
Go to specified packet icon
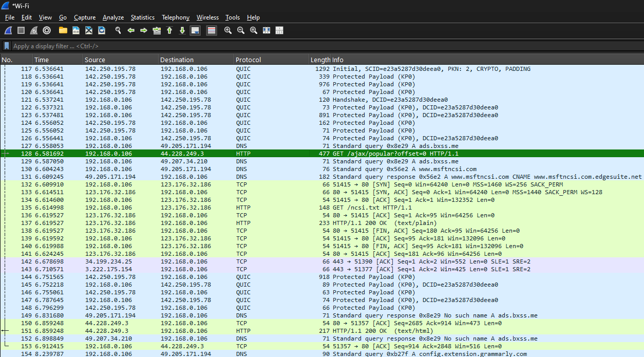tap(157, 31)
